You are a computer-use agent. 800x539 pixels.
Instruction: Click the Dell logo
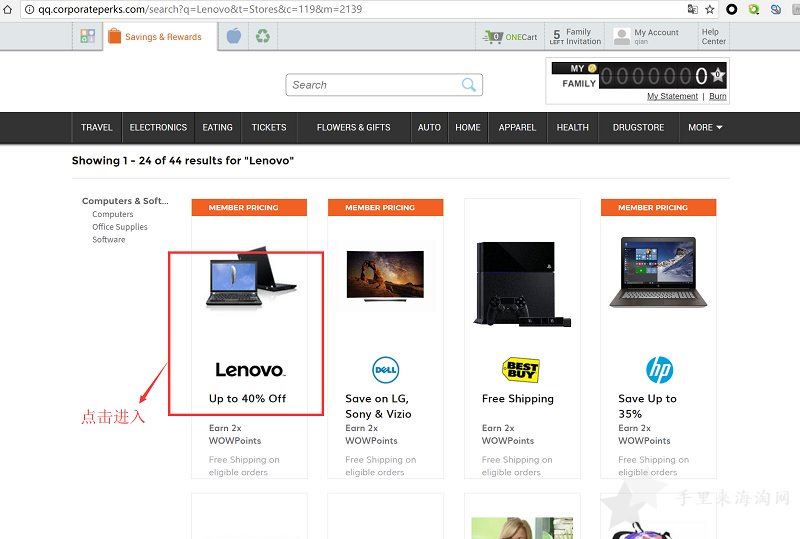pyautogui.click(x=385, y=370)
